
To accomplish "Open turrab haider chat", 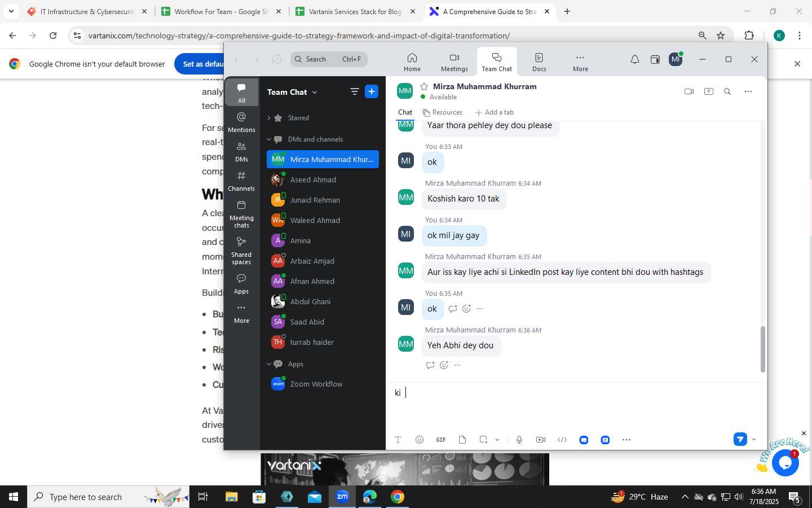I will 323,342.
